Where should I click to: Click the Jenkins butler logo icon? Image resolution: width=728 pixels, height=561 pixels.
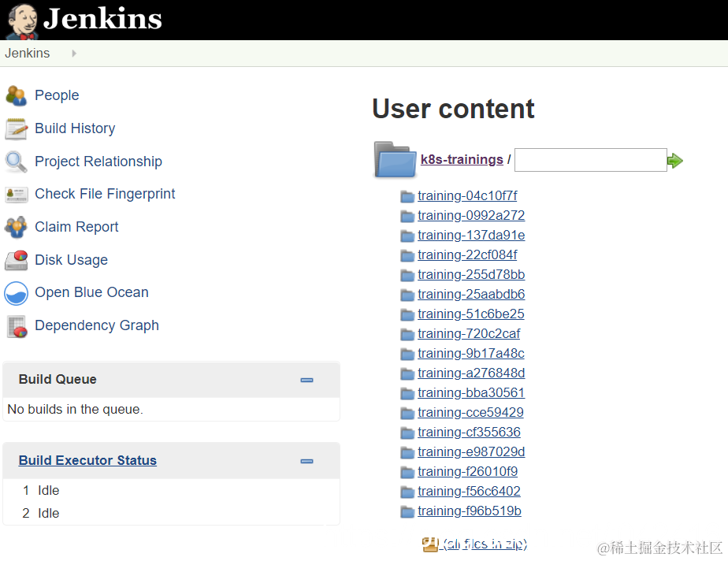[22, 21]
